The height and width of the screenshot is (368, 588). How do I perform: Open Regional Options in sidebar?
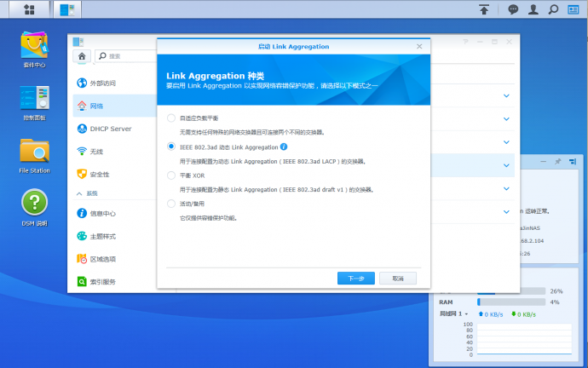114,259
